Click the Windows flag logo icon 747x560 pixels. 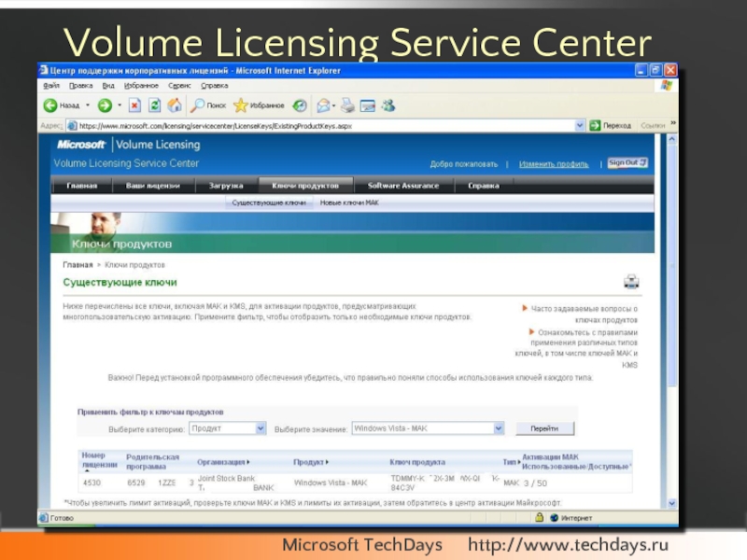coord(666,86)
